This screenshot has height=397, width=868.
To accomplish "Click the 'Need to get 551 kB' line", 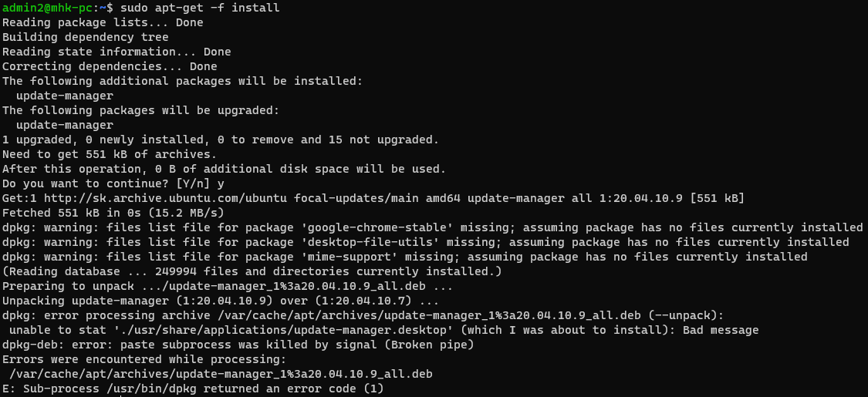I will point(103,154).
